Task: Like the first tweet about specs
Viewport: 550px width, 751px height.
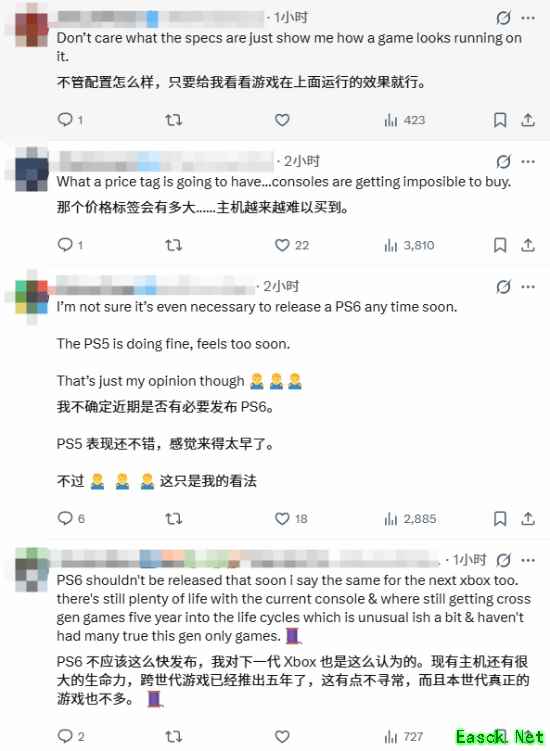Action: point(282,120)
